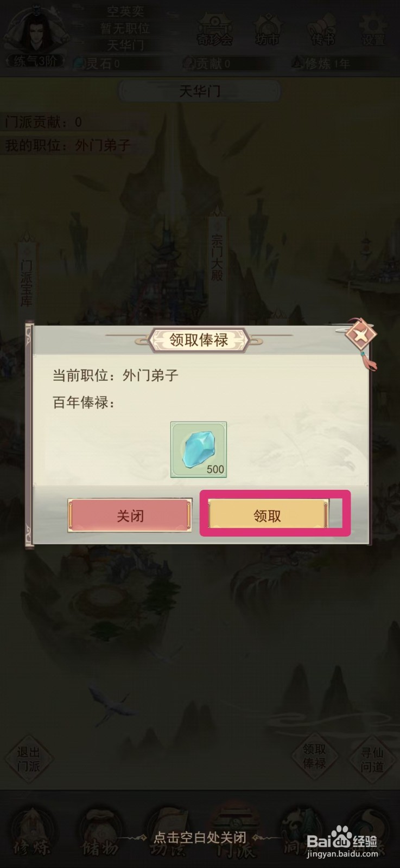Tap the 退出门派 diamond icon
The image size is (400, 868).
coord(28,759)
